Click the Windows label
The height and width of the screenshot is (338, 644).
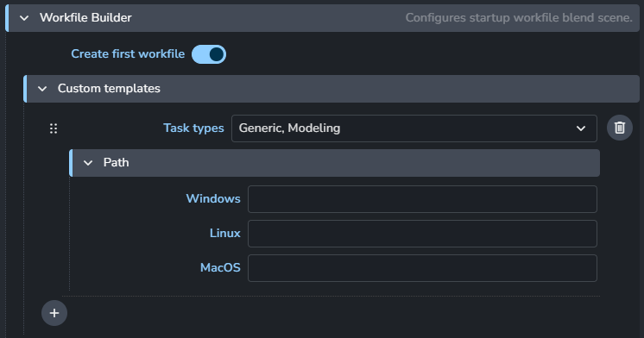213,198
